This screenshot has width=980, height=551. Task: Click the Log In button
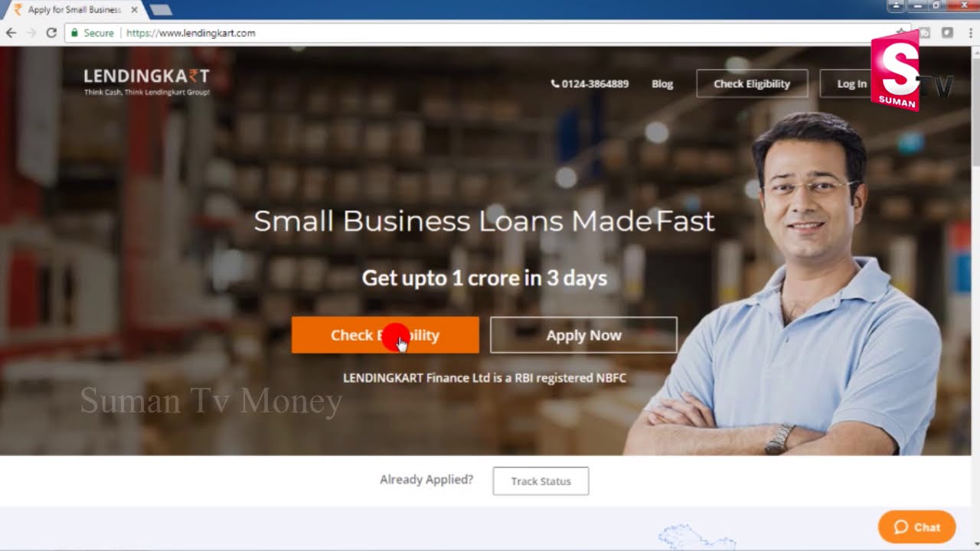(x=851, y=83)
